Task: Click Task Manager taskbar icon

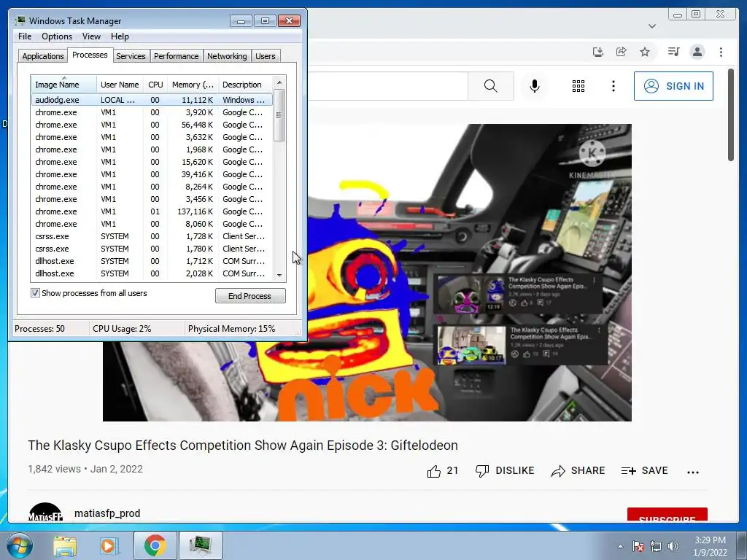Action: tap(201, 545)
